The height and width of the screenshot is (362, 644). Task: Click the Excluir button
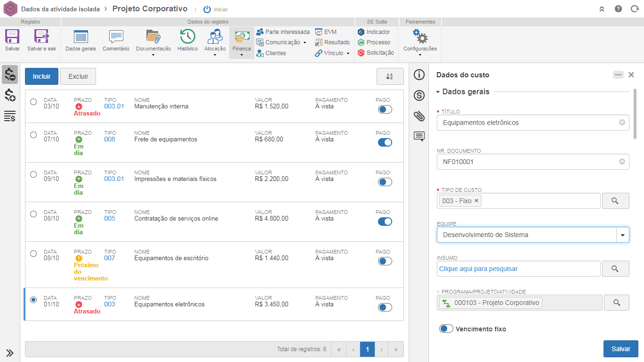78,76
